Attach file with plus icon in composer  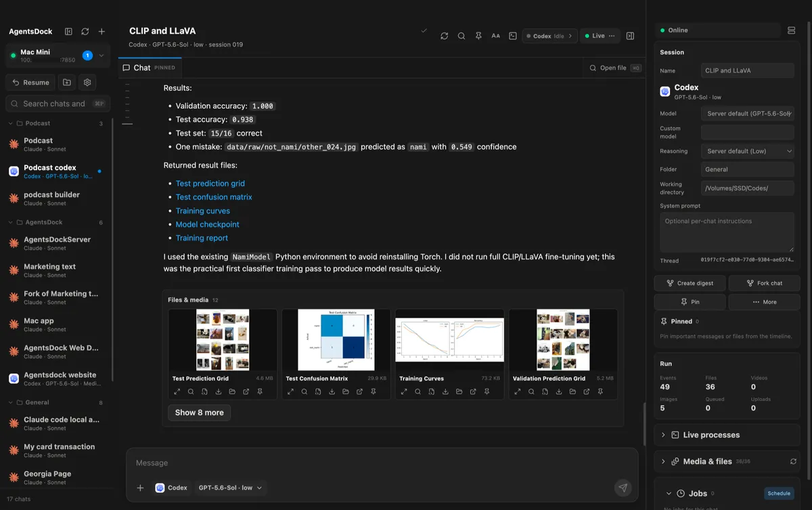pyautogui.click(x=140, y=488)
